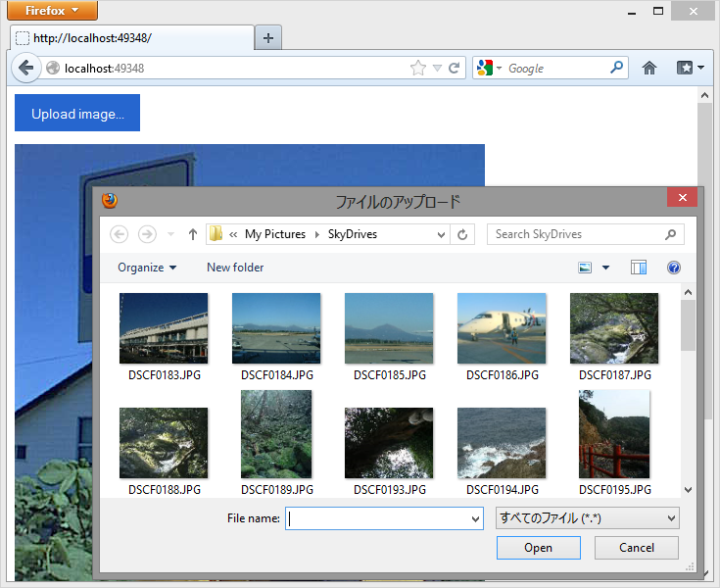Click the Firefox icon in dialog title bar

110,201
